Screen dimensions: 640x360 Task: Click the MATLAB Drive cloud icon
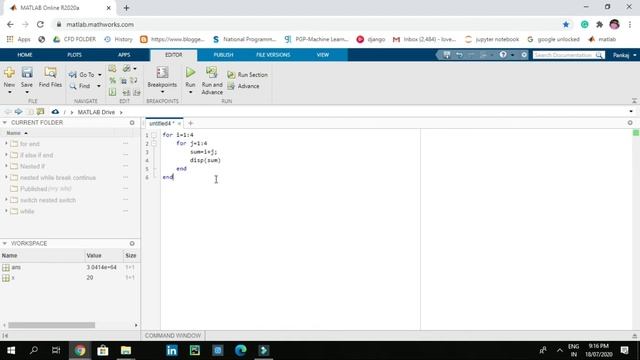coord(55,111)
